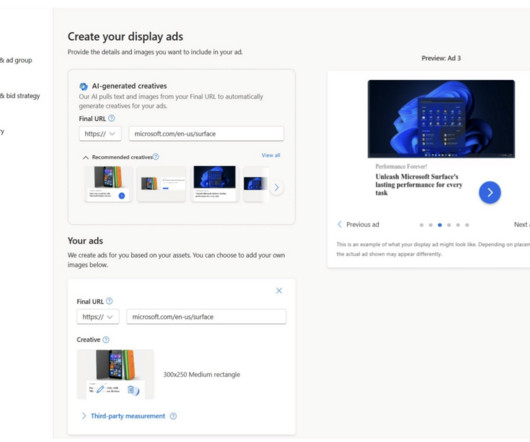Click ad headline 'Unleash Microsoft Surface's lasting performance'
The height and width of the screenshot is (442, 530).
pyautogui.click(x=419, y=185)
